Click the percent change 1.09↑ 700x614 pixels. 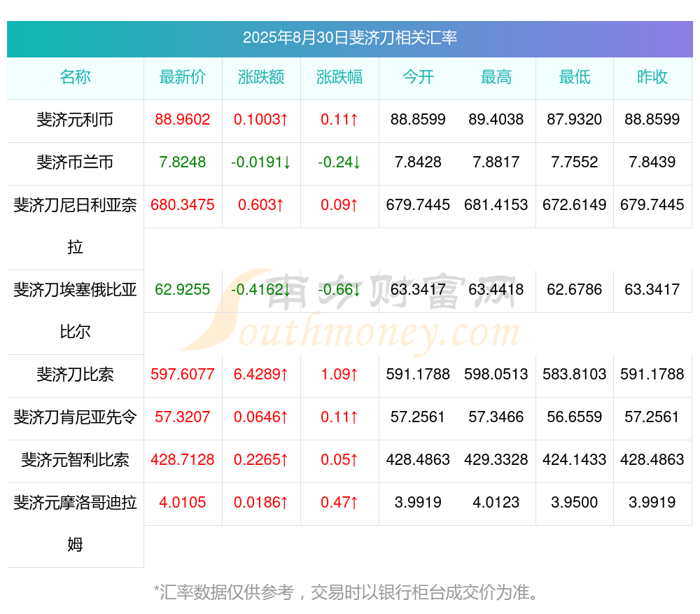339,374
